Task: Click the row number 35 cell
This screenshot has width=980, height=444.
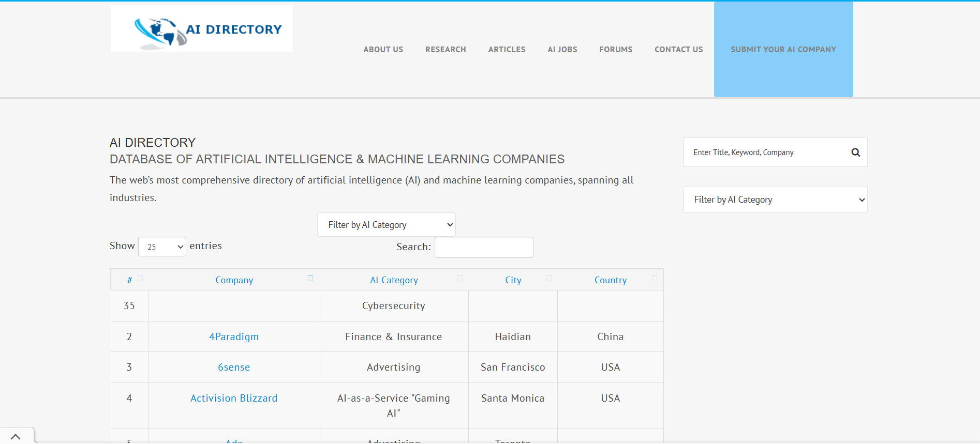Action: [x=129, y=305]
